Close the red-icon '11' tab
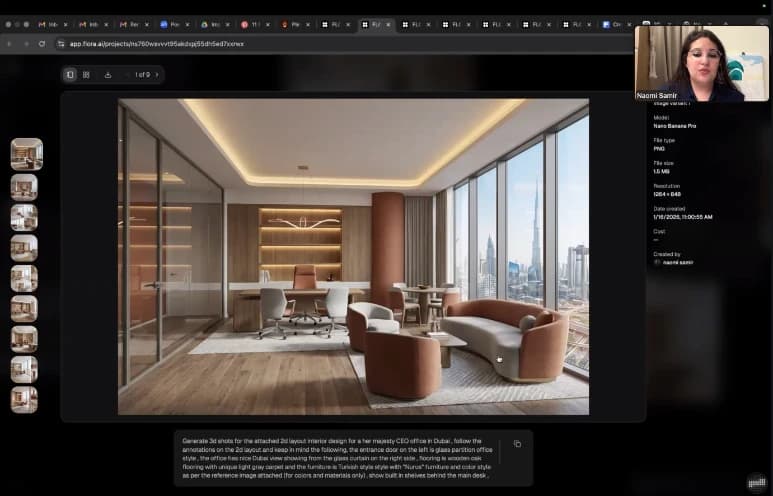The image size is (773, 496). point(268,24)
